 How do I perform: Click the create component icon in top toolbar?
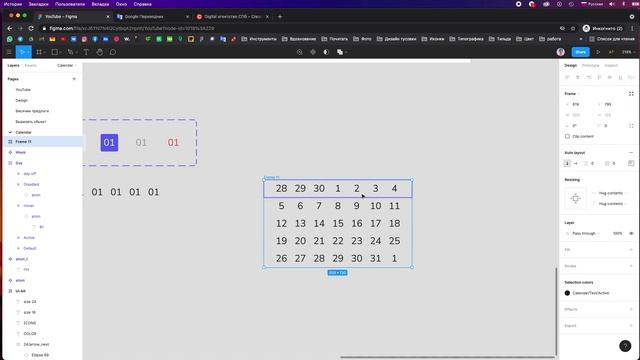click(x=313, y=52)
